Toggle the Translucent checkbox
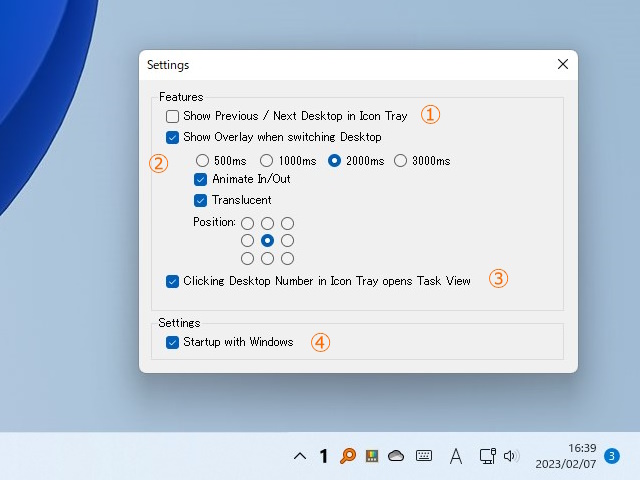This screenshot has height=480, width=640. point(200,200)
